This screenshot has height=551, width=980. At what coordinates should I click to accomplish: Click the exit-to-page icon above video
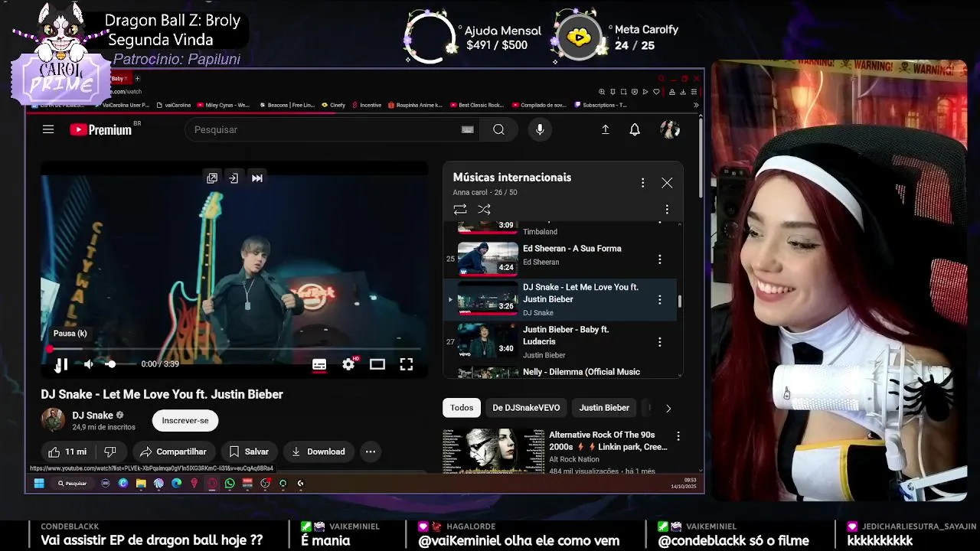coord(234,178)
